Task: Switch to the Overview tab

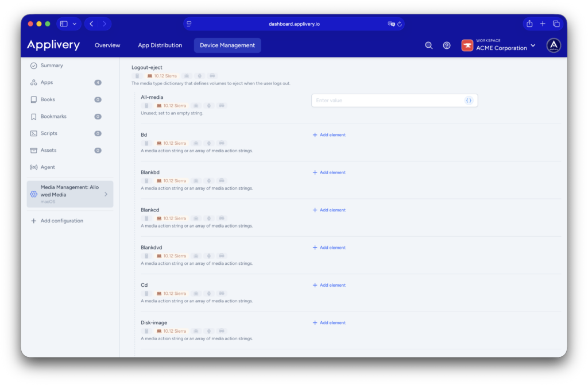Action: point(107,45)
